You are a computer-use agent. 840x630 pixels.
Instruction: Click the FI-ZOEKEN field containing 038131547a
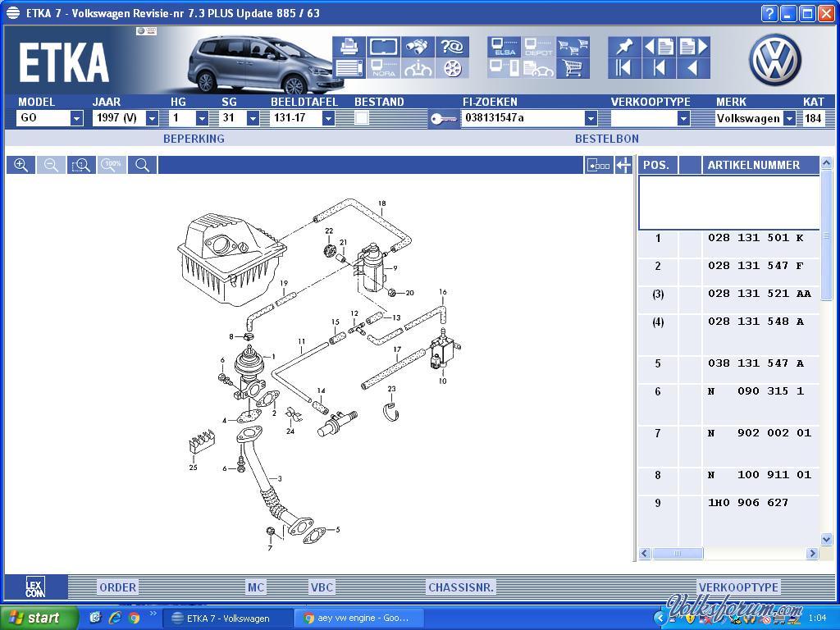pyautogui.click(x=523, y=118)
